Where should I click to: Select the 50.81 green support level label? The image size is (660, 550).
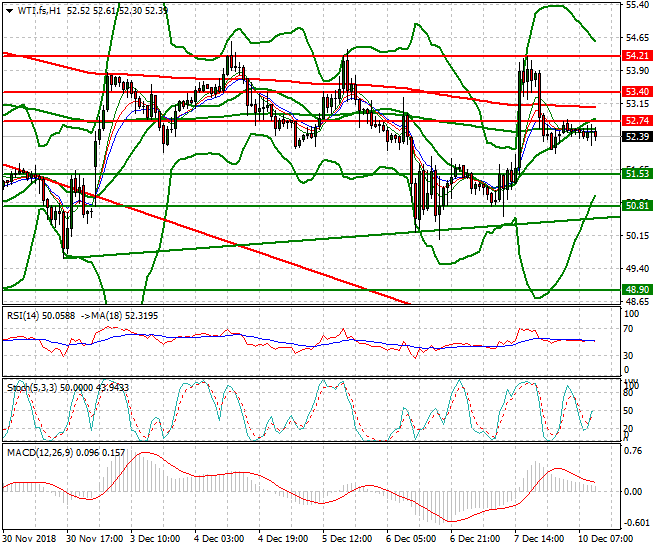pyautogui.click(x=637, y=206)
